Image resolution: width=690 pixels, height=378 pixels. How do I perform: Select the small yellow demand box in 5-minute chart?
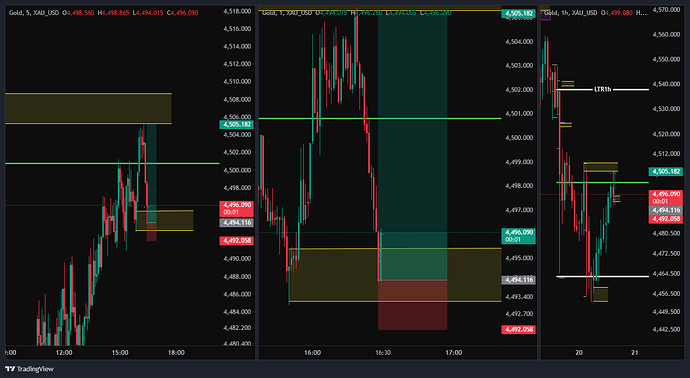[165, 220]
